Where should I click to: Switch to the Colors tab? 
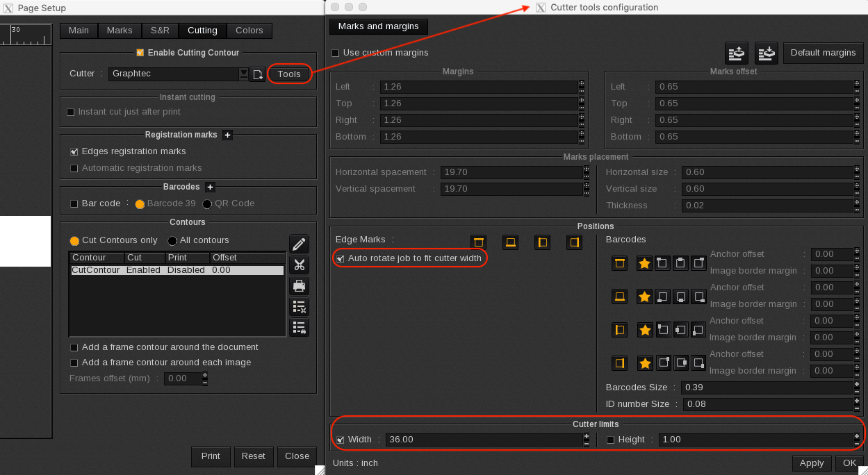[x=249, y=31]
